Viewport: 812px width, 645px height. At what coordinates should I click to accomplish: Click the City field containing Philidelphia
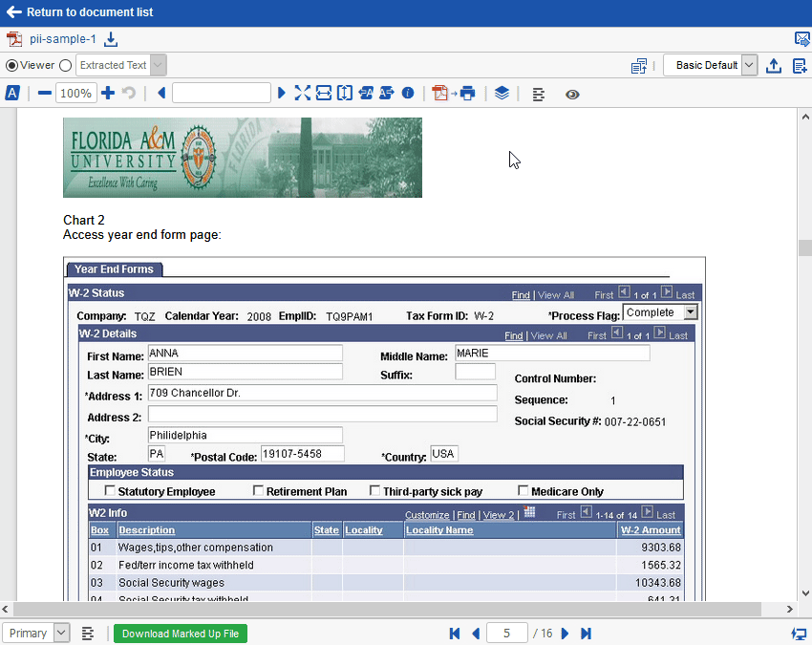point(245,435)
